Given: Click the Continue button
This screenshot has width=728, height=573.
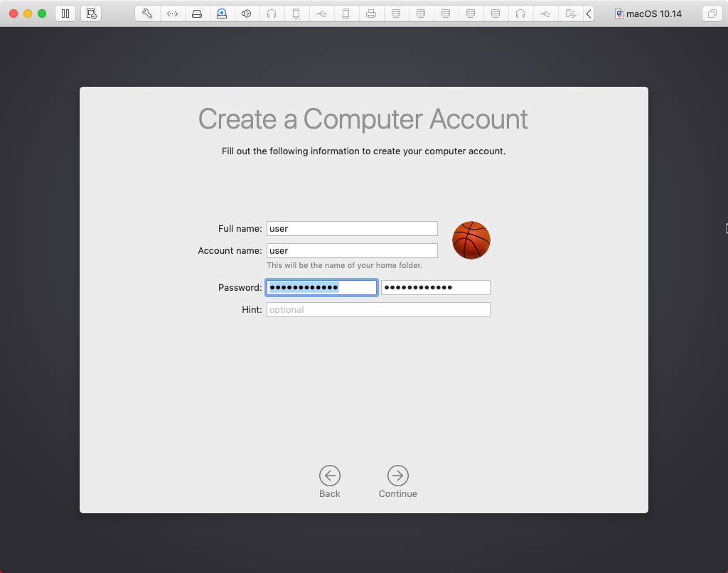Looking at the screenshot, I should pos(397,476).
